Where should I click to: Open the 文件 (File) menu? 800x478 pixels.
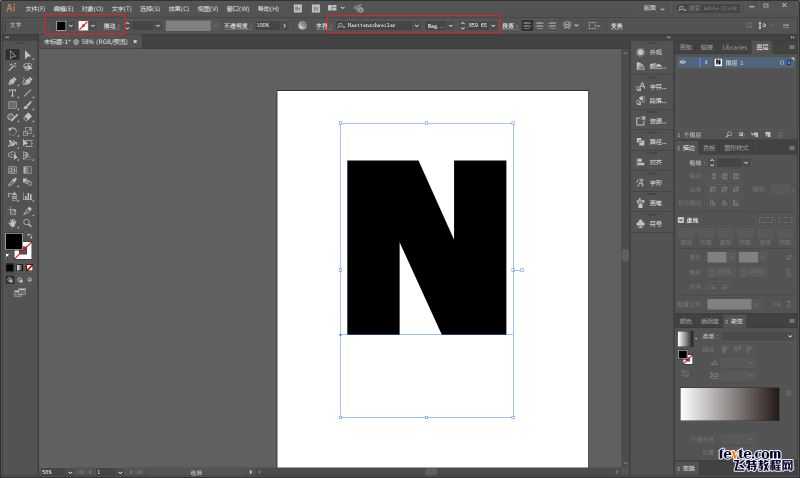click(x=34, y=8)
